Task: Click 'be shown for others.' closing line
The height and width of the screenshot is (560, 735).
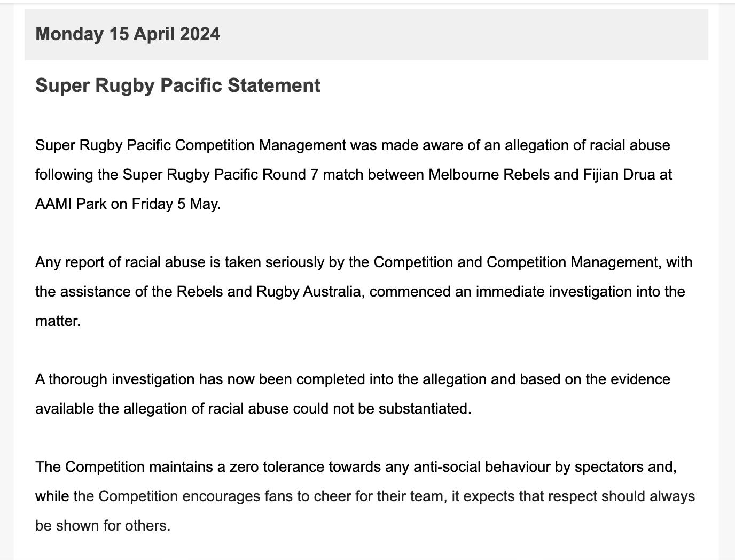Action: [x=103, y=526]
